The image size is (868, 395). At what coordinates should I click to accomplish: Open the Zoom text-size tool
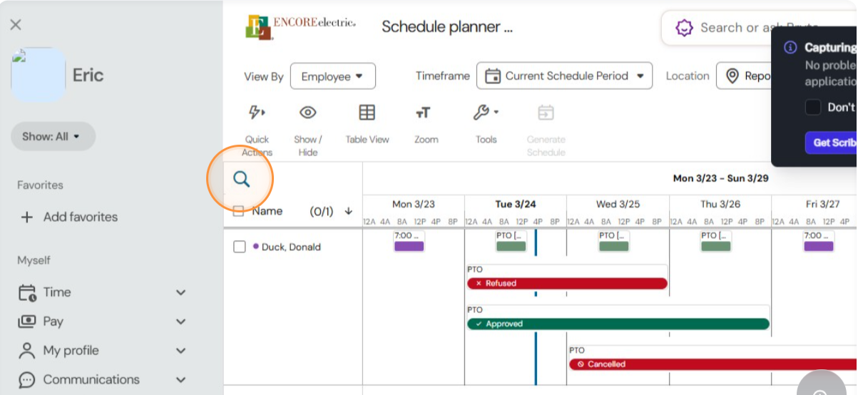pos(423,113)
